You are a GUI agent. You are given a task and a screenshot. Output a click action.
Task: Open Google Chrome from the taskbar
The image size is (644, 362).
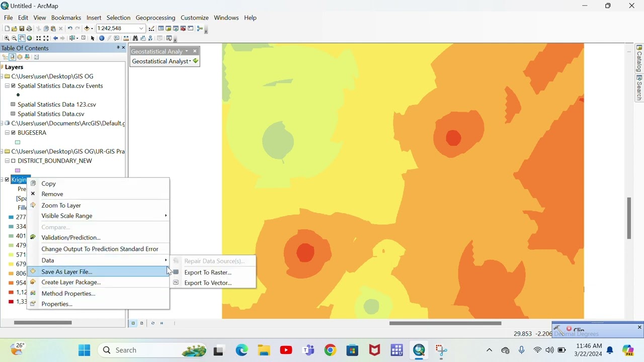(330, 350)
